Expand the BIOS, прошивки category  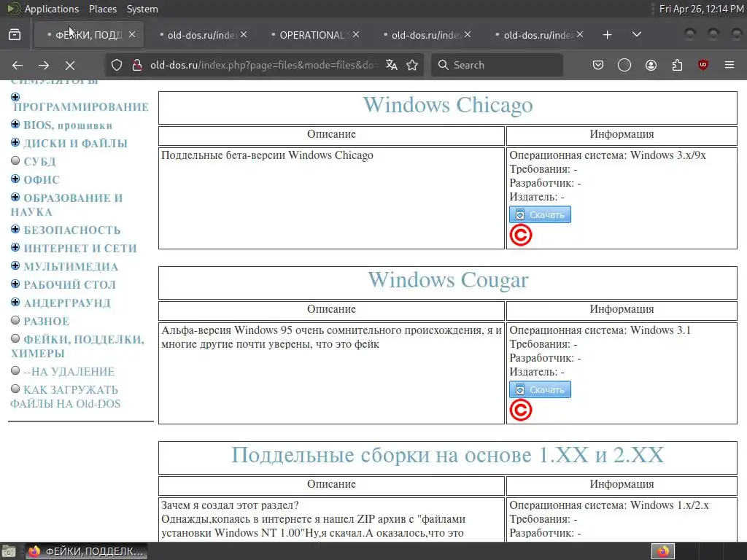15,124
